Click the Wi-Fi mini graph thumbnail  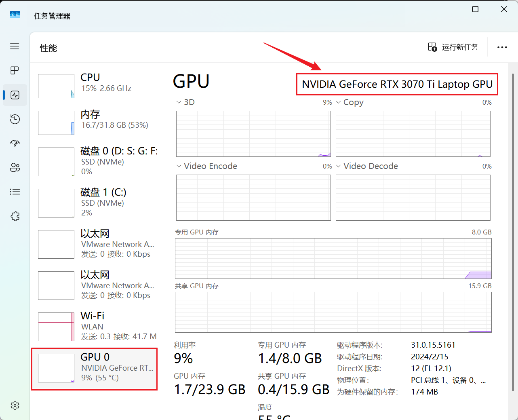[56, 327]
